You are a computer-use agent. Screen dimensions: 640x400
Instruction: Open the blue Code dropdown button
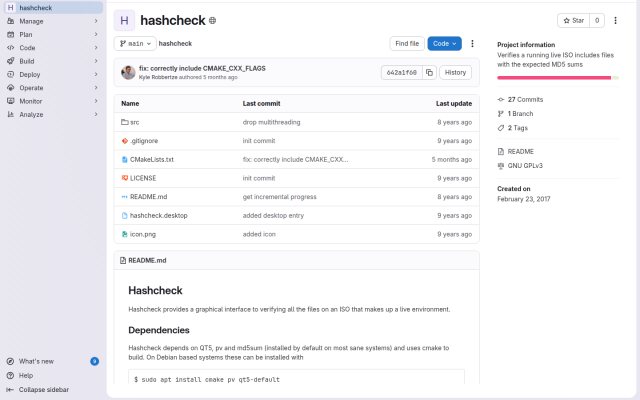pos(444,44)
